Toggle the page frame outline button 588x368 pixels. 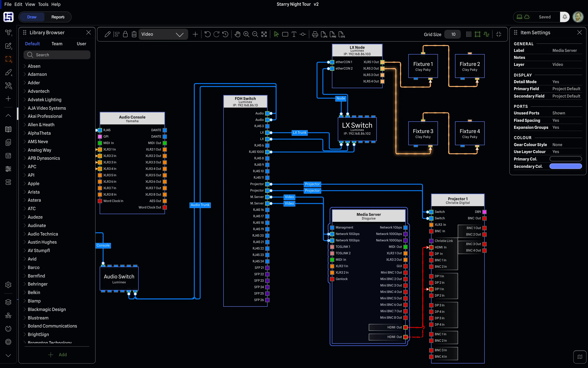click(x=477, y=34)
